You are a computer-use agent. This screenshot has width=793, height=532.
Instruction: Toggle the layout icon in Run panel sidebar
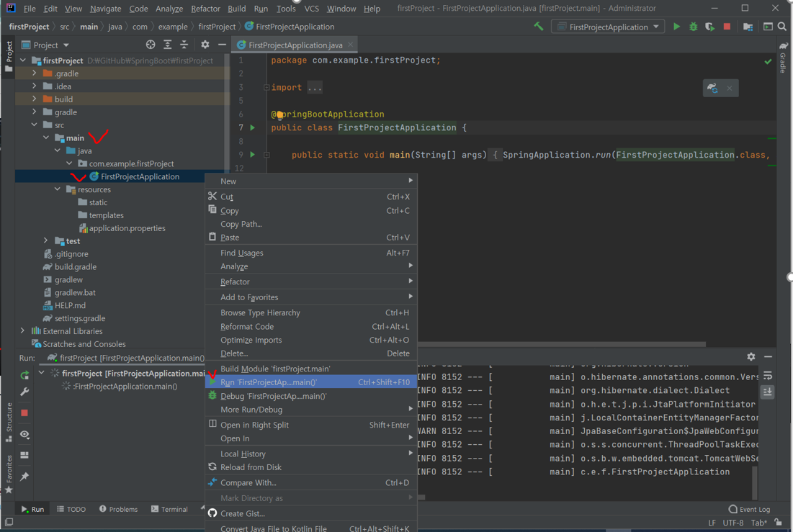(x=24, y=455)
